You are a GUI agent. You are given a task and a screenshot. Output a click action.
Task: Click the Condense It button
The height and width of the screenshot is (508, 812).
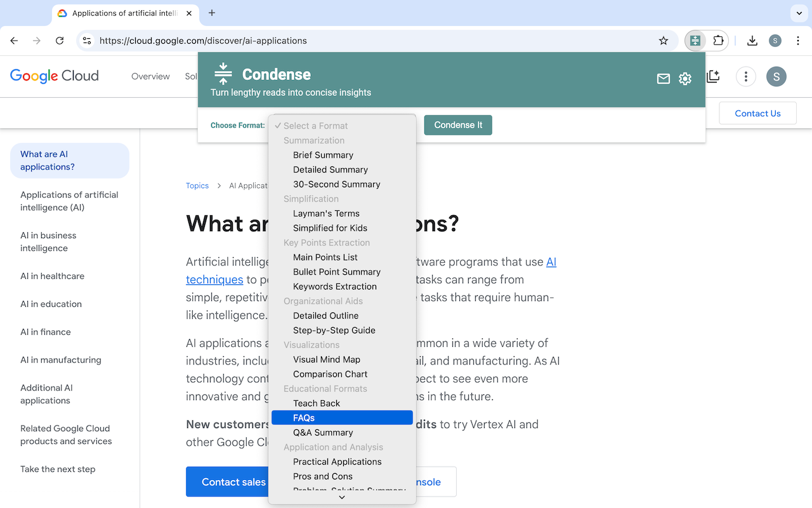458,125
